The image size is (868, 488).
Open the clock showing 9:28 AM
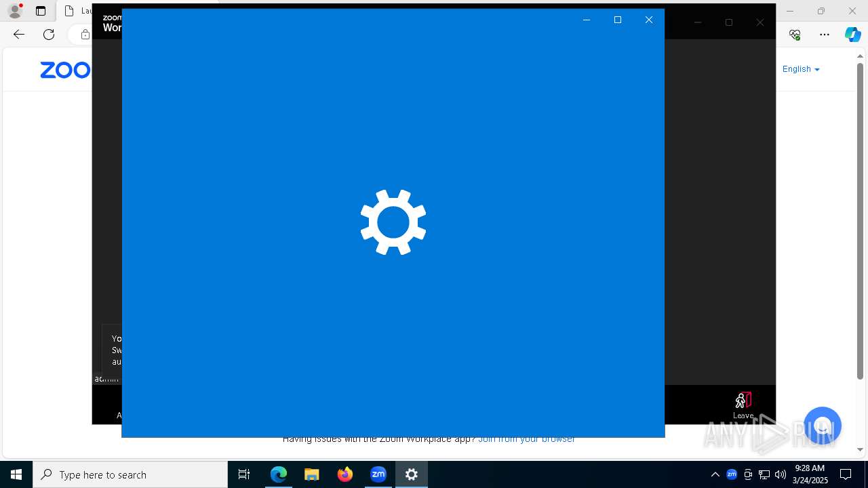point(810,474)
